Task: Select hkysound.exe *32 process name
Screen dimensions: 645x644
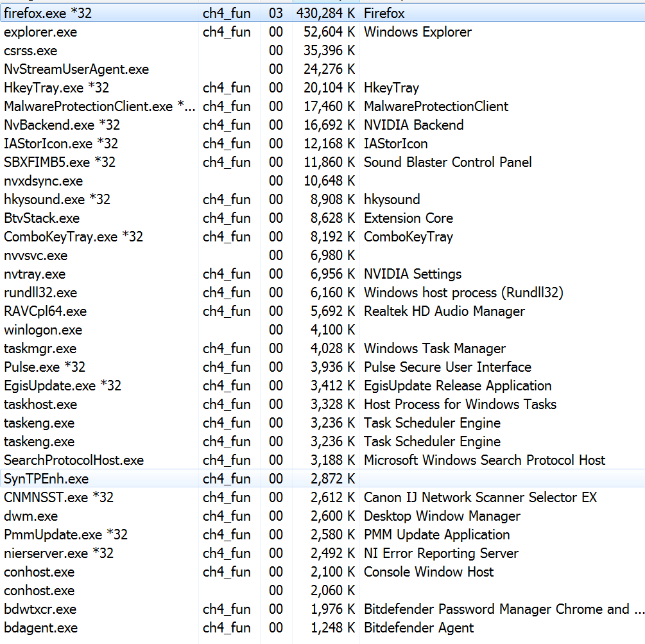Action: [x=56, y=199]
